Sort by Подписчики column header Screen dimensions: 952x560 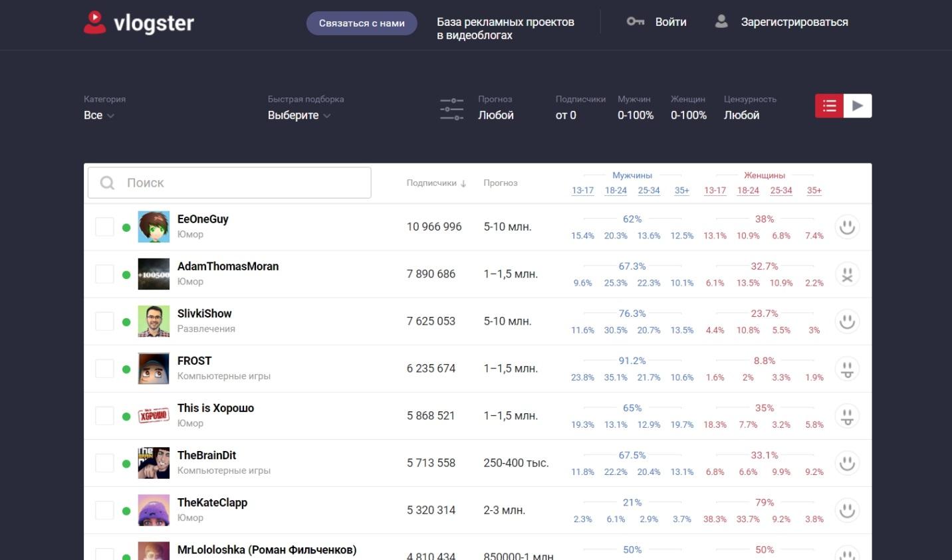436,183
